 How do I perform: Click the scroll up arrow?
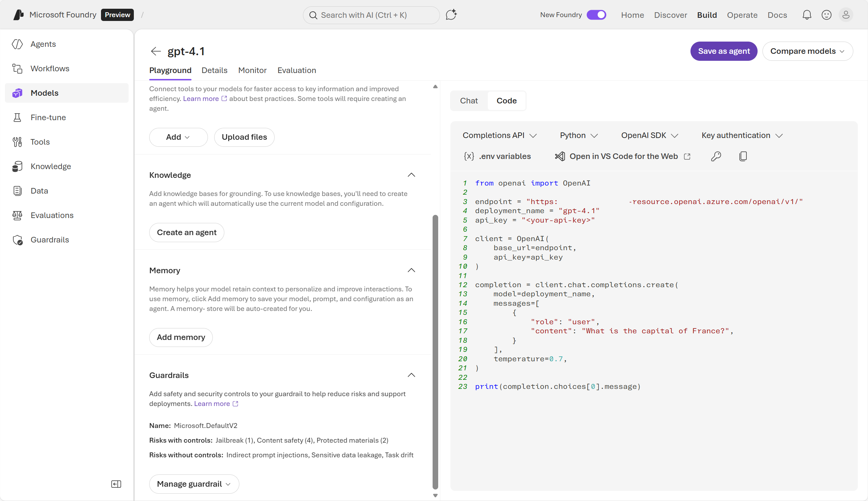pyautogui.click(x=435, y=87)
